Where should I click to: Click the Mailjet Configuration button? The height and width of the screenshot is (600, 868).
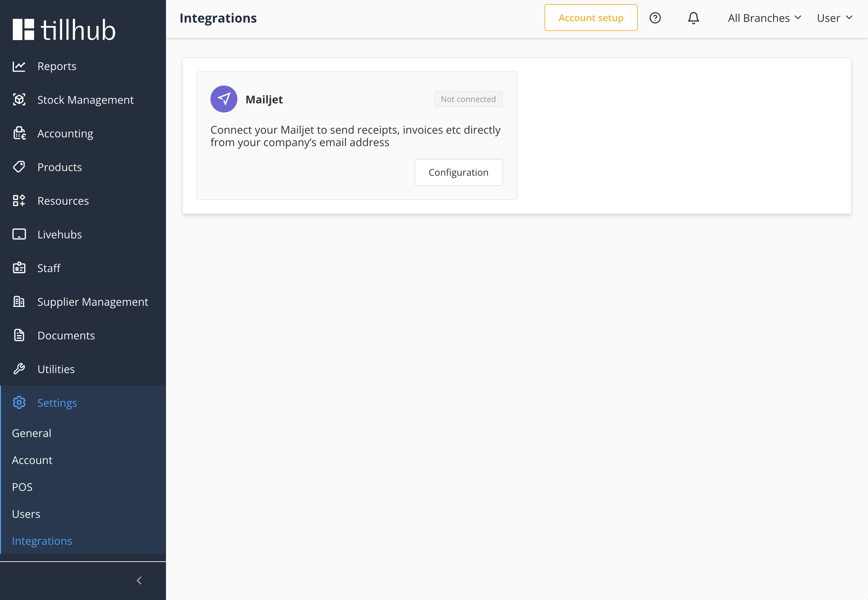[458, 172]
